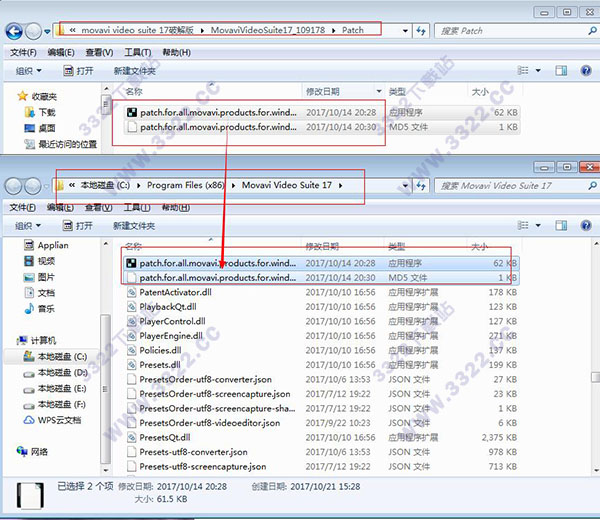Open WPS云文档 in sidebar
This screenshot has height=520, width=600.
click(x=52, y=420)
